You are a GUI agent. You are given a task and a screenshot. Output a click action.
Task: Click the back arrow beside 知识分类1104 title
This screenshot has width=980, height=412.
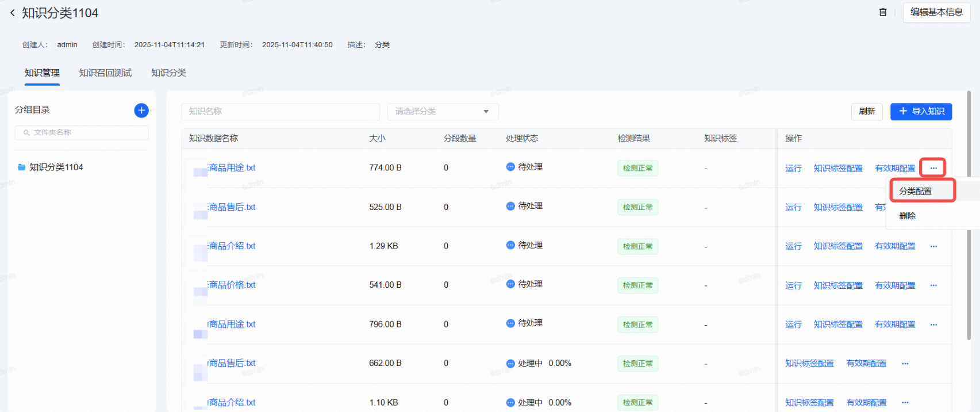(12, 13)
